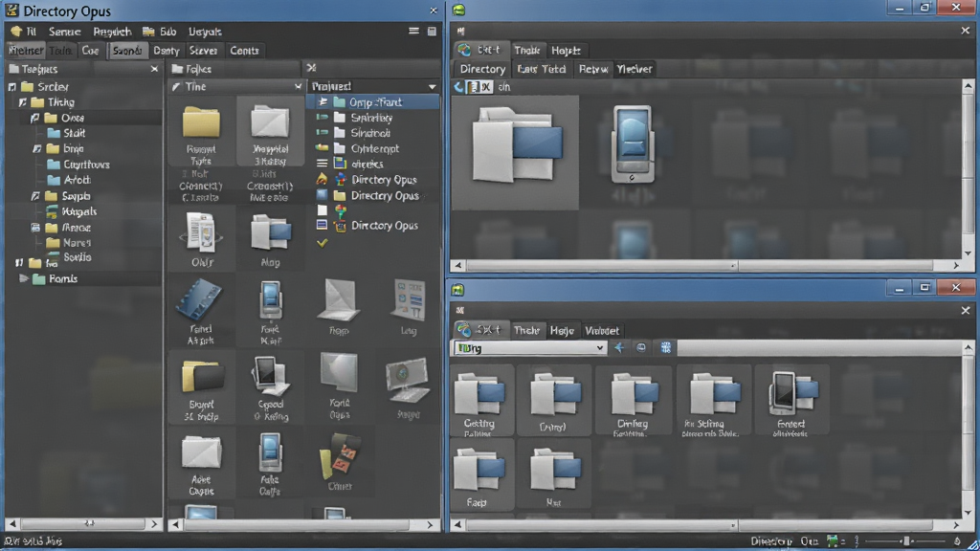Viewport: 980px width, 551px height.
Task: Select the monitor icon labeled Boyer
Action: point(408,379)
